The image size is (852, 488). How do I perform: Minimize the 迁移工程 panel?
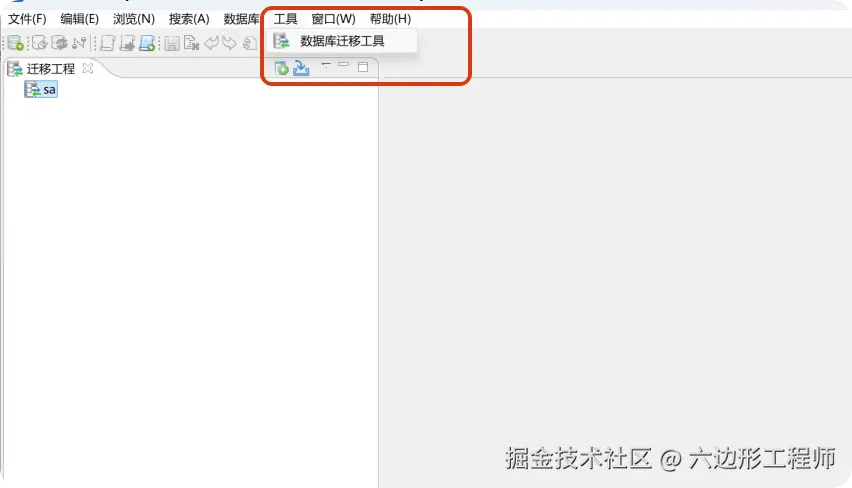point(344,64)
